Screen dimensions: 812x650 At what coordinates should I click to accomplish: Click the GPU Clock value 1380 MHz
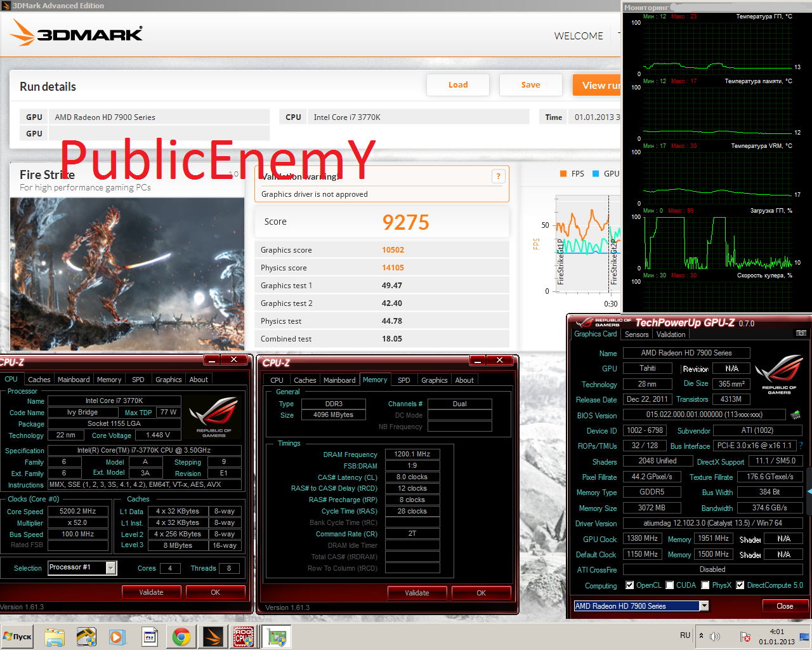click(642, 538)
